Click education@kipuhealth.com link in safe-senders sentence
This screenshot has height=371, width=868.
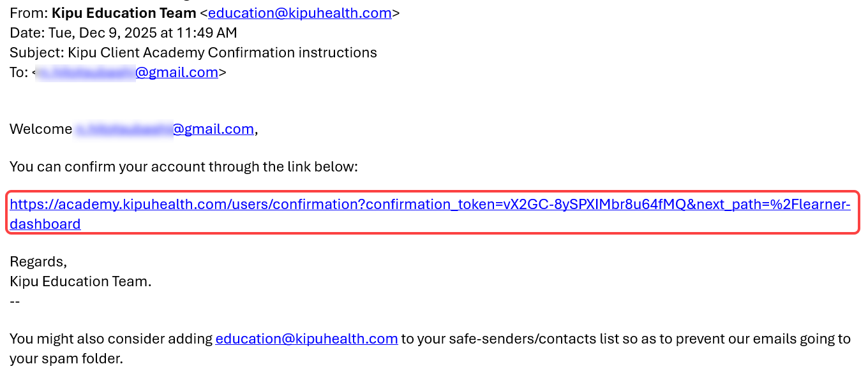click(306, 339)
